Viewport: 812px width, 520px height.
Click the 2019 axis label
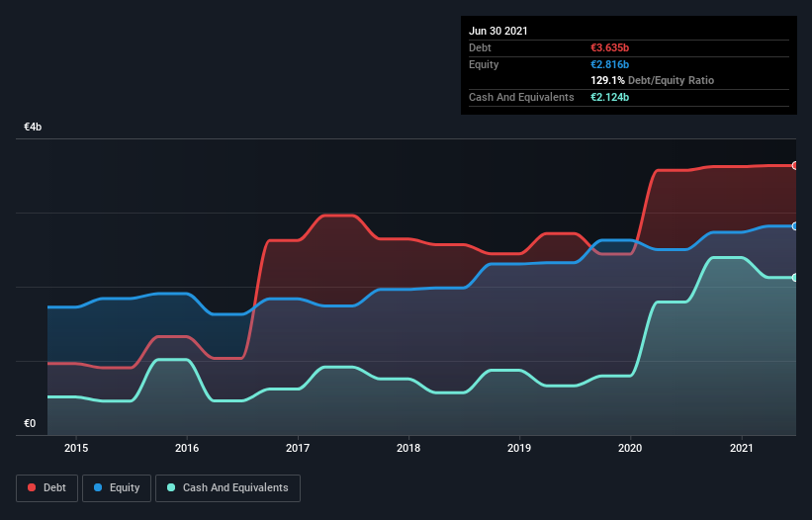coord(519,448)
